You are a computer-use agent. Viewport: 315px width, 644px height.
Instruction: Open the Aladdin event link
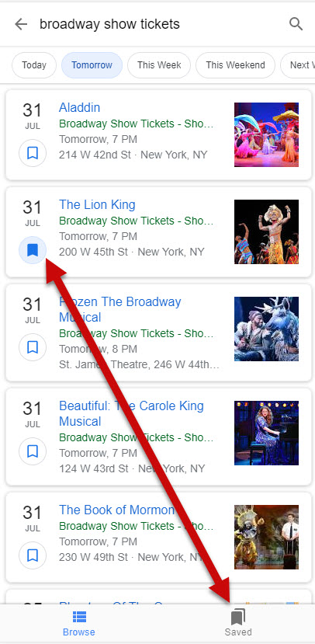click(80, 108)
